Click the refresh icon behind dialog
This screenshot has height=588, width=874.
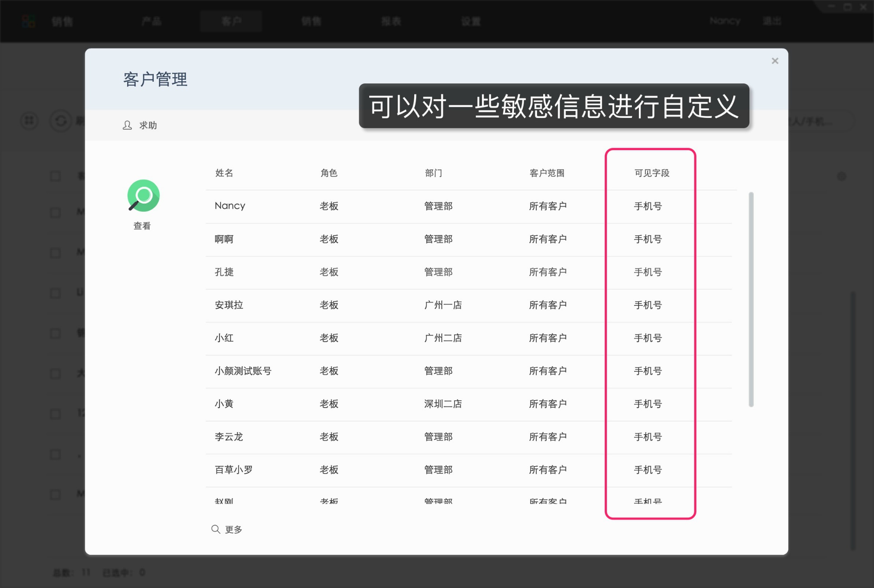(61, 121)
